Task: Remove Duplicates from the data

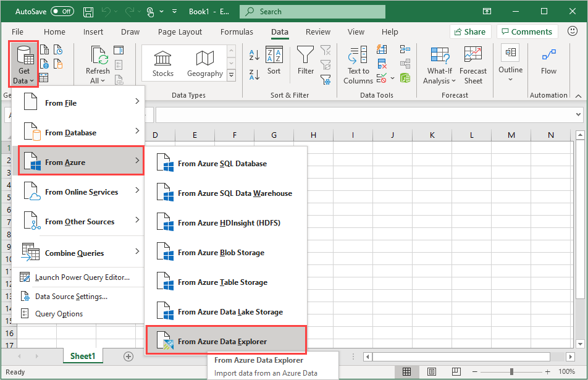Action: tap(382, 62)
